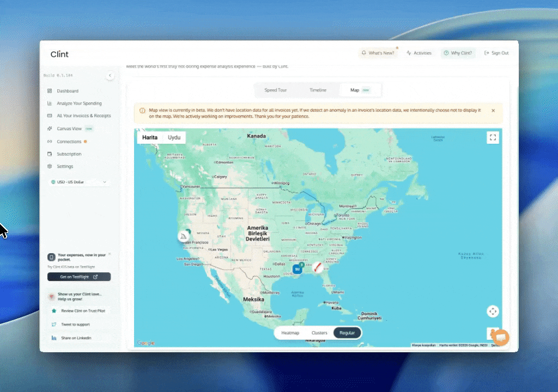
Task: Switch to the Speed Tour tab
Action: 276,90
